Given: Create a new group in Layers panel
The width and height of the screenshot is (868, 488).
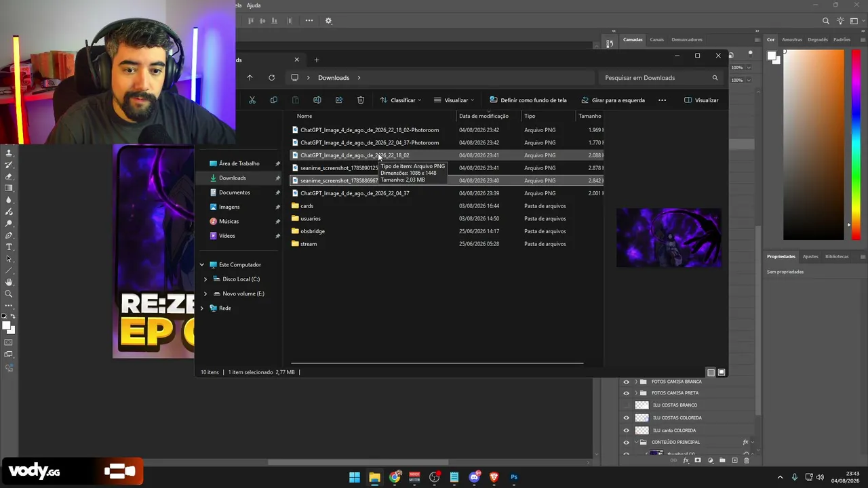Looking at the screenshot, I should point(722,461).
